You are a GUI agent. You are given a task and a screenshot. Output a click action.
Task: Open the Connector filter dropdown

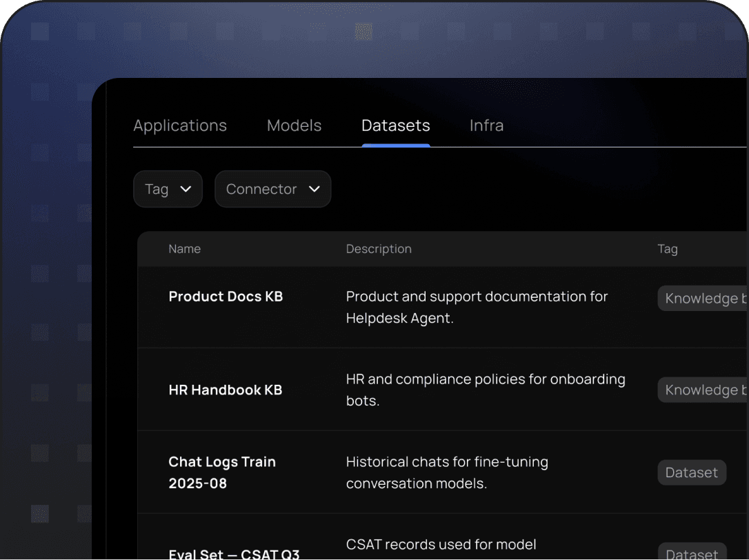[272, 189]
